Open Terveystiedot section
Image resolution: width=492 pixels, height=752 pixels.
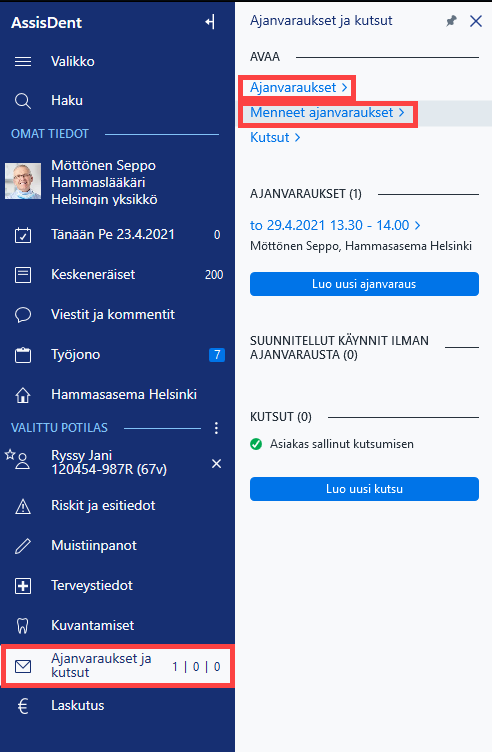click(x=92, y=586)
